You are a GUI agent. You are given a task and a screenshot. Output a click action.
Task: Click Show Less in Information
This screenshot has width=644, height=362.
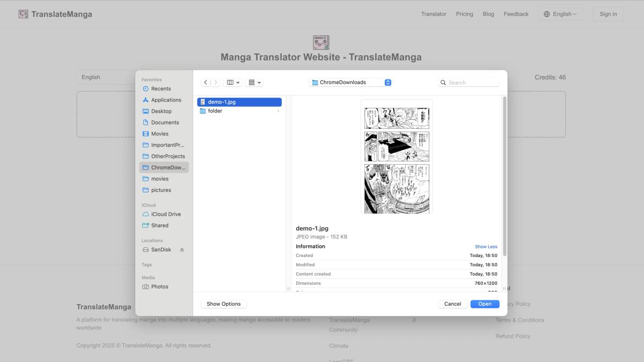[486, 247]
